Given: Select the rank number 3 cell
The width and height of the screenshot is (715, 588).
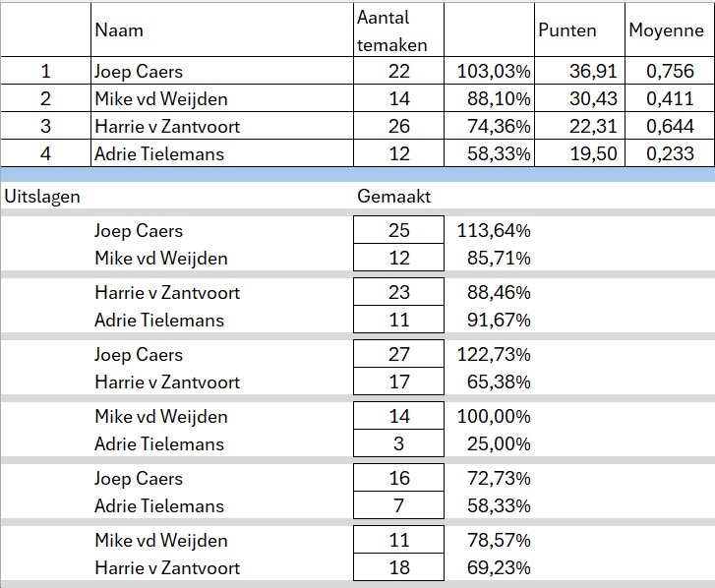Looking at the screenshot, I should pos(44,126).
